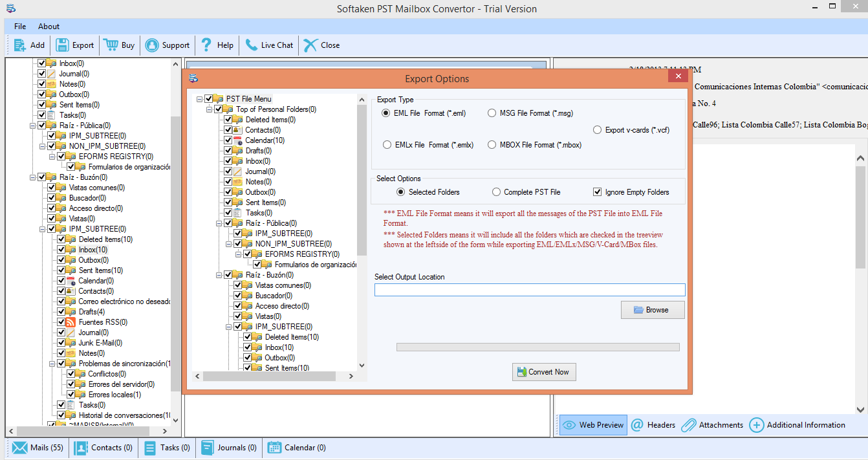Uncheck Deleted Items(0) in Export tree
Image resolution: width=868 pixels, height=460 pixels.
[228, 120]
